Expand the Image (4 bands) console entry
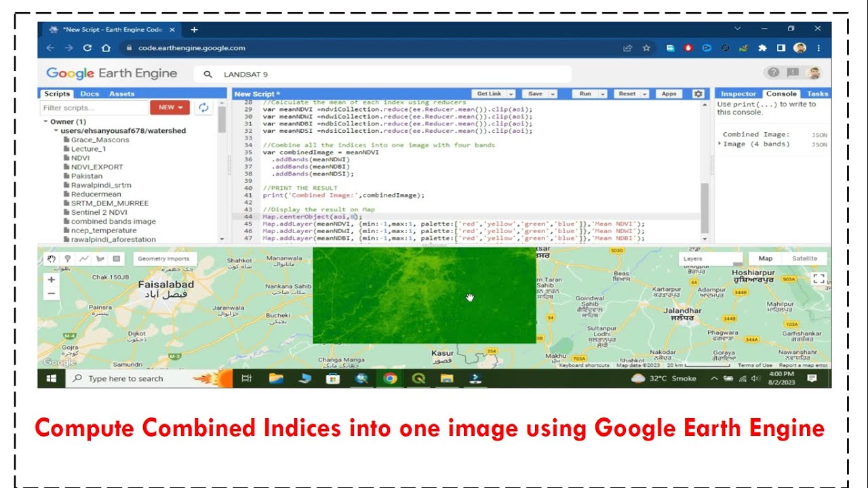Image resolution: width=868 pixels, height=488 pixels. [719, 144]
